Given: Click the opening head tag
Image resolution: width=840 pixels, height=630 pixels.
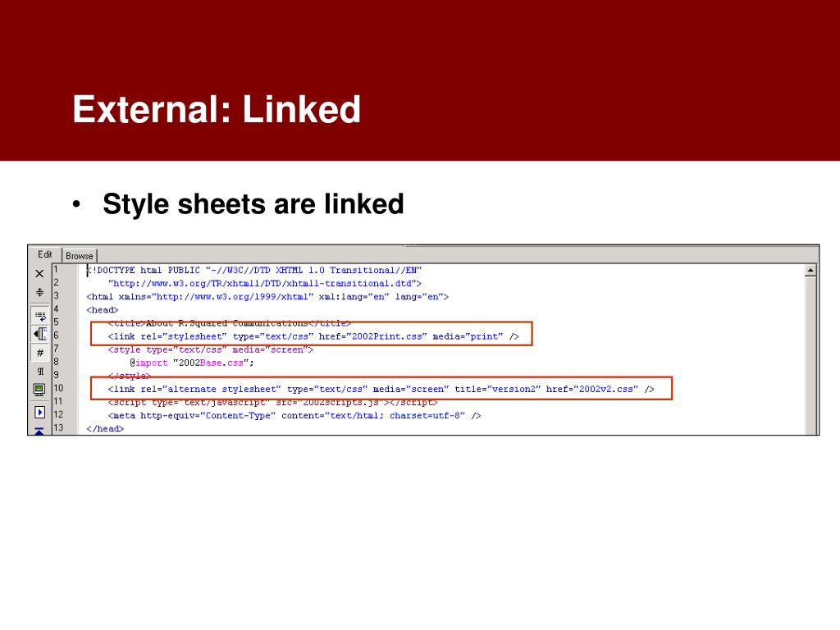Looking at the screenshot, I should pos(103,309).
